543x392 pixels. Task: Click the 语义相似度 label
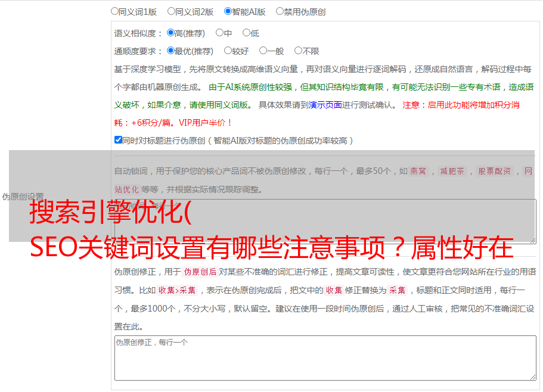point(138,33)
